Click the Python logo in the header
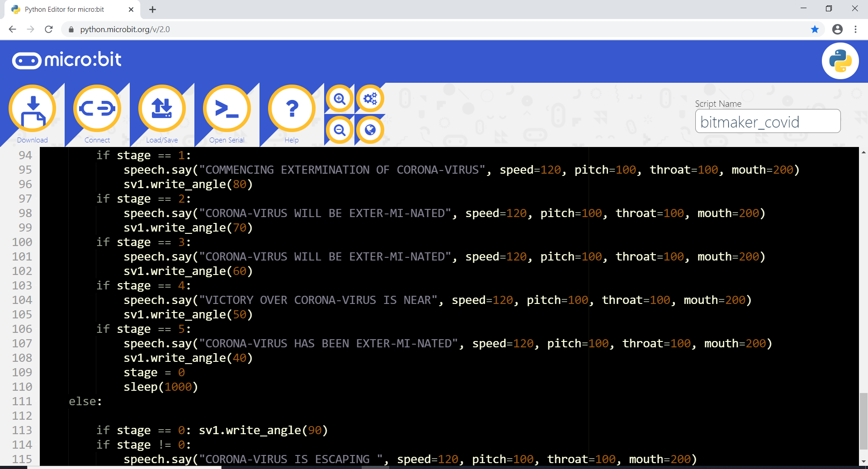The width and height of the screenshot is (868, 469). click(x=840, y=60)
